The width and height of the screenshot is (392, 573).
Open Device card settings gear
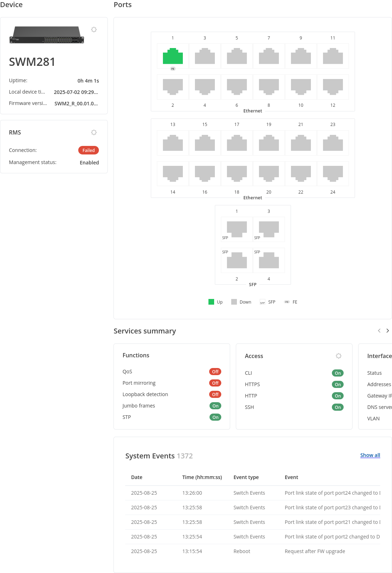94,30
